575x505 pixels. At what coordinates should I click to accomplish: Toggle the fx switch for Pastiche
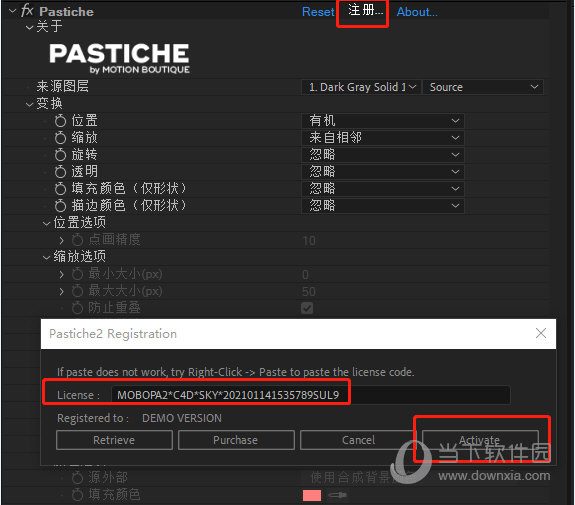(x=28, y=10)
